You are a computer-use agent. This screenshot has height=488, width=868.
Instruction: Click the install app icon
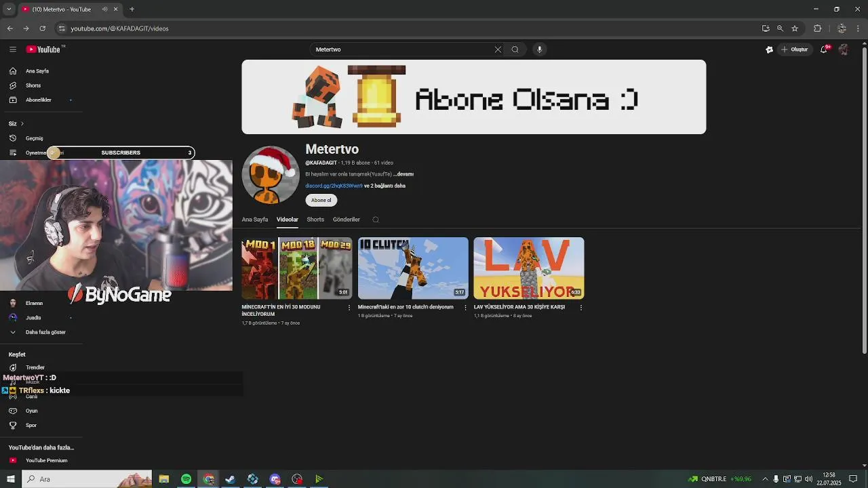click(x=766, y=28)
